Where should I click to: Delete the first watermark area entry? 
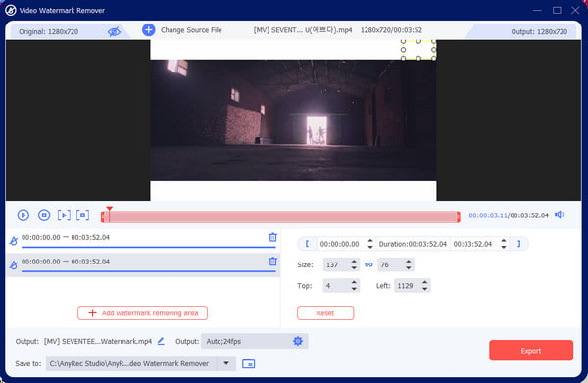[273, 237]
